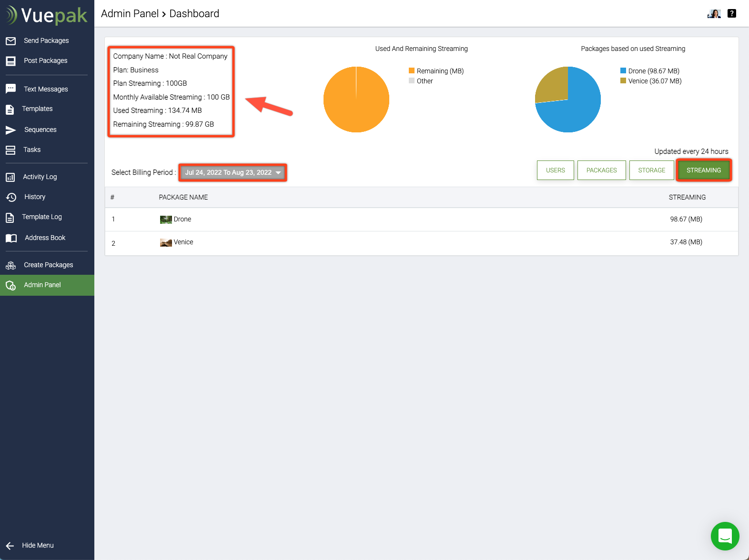Viewport: 749px width, 560px height.
Task: Open the help question mark icon
Action: tap(732, 13)
